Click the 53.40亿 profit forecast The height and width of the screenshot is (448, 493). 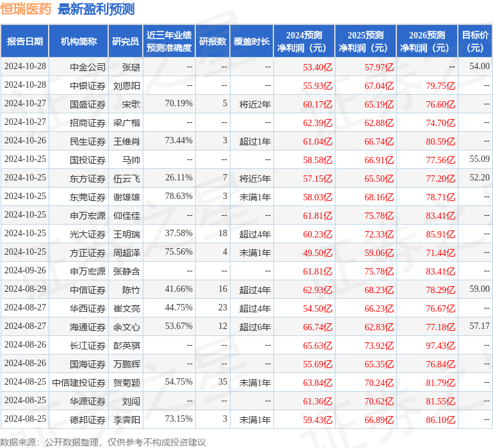[x=317, y=67]
